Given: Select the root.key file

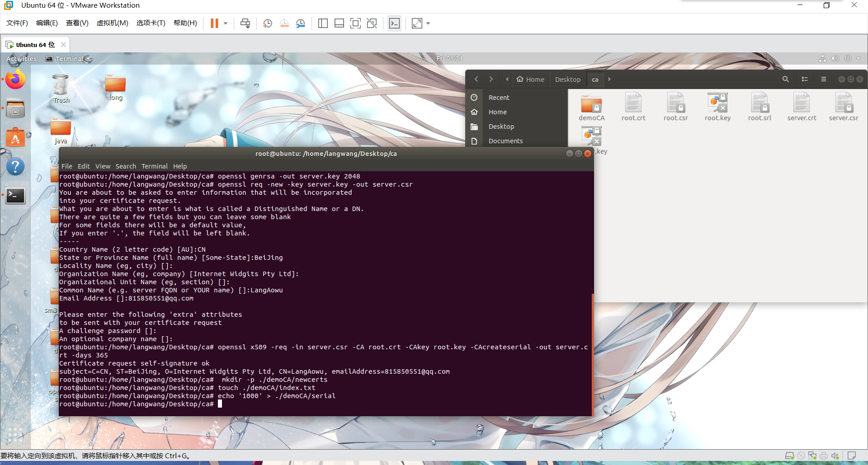Looking at the screenshot, I should coord(717,108).
